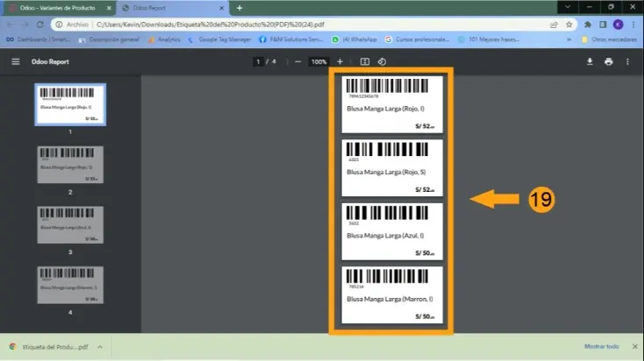The width and height of the screenshot is (644, 361).
Task: Select page 3 thumbnail Blusa Azul
Action: 70,224
